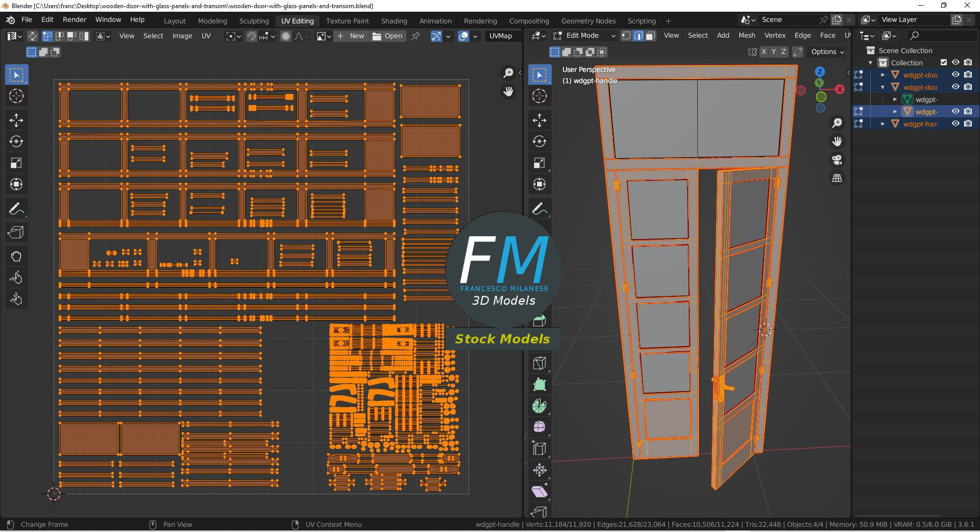Toggle UV sync selection

pos(32,36)
